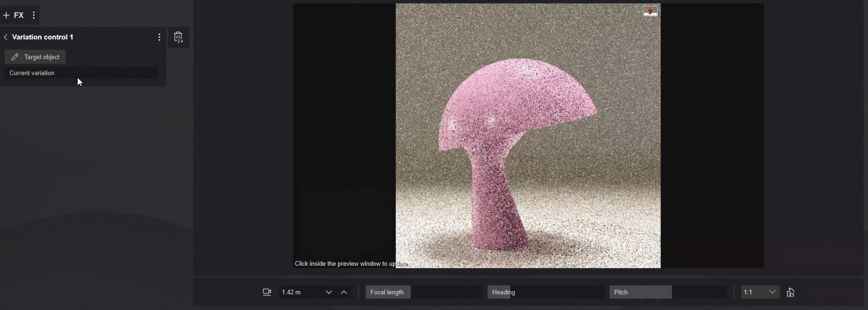
Task: Adjust the Pitch slider
Action: tap(667, 292)
